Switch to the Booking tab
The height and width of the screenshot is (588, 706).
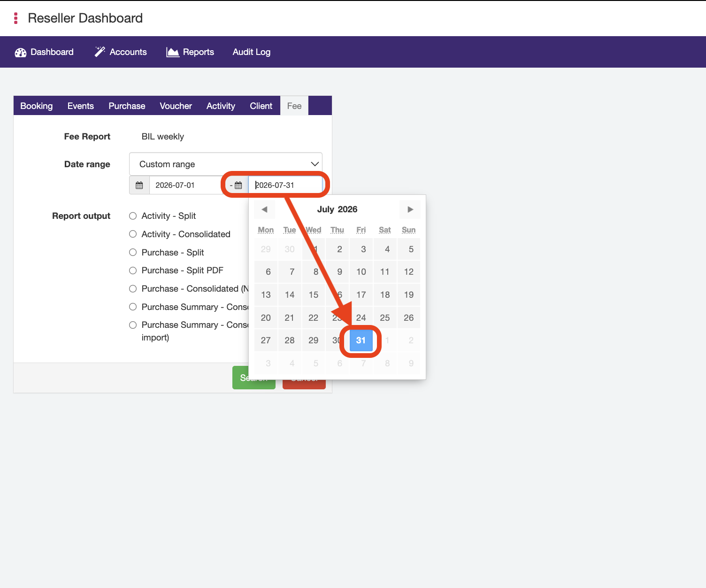(x=37, y=106)
